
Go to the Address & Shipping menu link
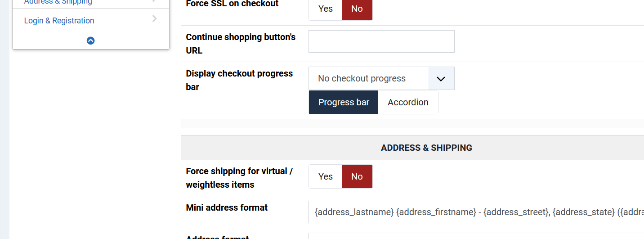[58, 2]
